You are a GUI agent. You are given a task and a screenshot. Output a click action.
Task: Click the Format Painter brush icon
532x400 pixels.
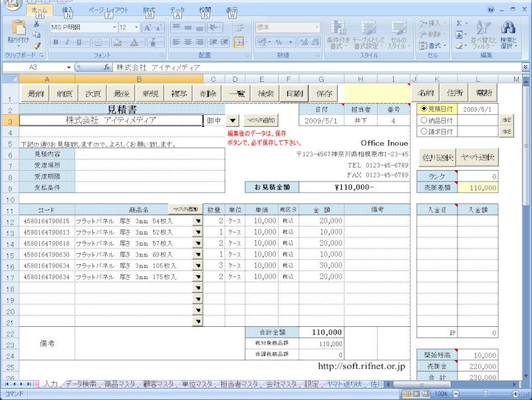pyautogui.click(x=37, y=45)
